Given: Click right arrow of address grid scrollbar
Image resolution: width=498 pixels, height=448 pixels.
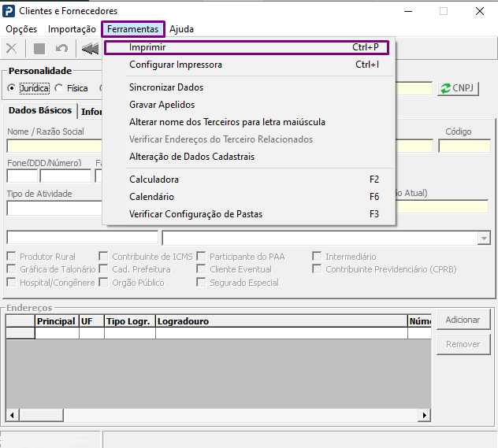Looking at the screenshot, I should 425,415.
